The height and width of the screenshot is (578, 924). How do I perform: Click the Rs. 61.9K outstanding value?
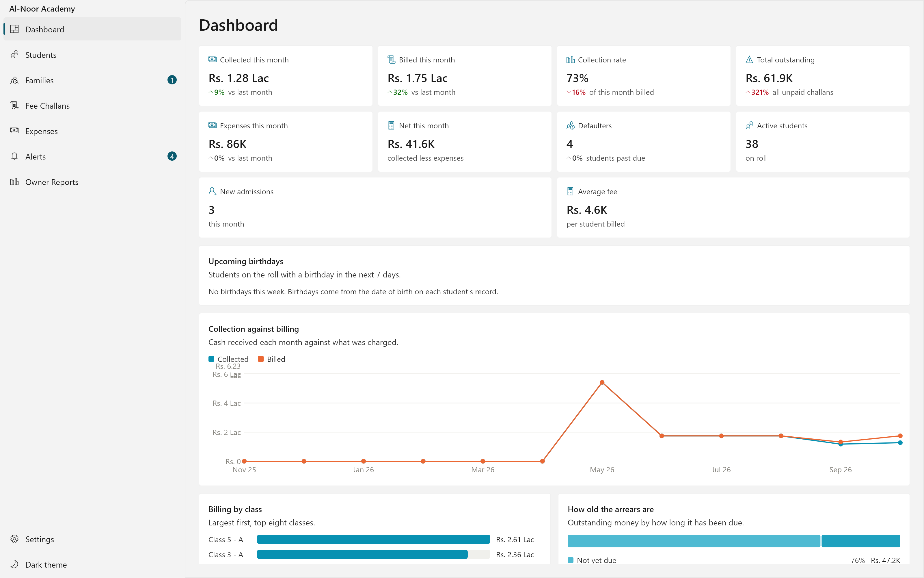[x=769, y=78]
